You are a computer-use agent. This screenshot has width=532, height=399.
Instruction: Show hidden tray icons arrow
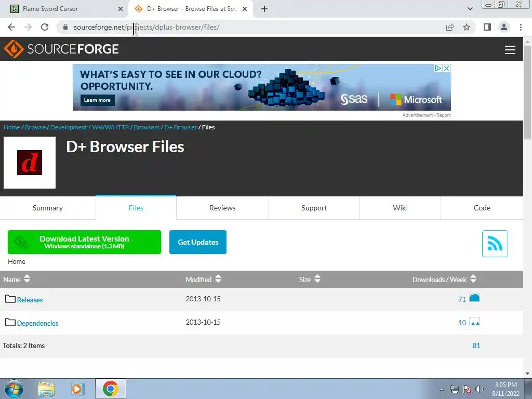(x=442, y=389)
